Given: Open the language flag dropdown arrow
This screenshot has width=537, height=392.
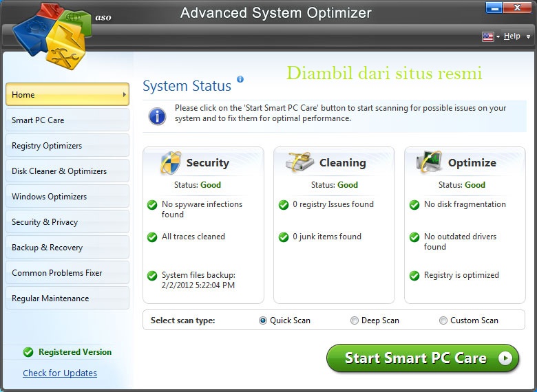Looking at the screenshot, I should coord(498,36).
